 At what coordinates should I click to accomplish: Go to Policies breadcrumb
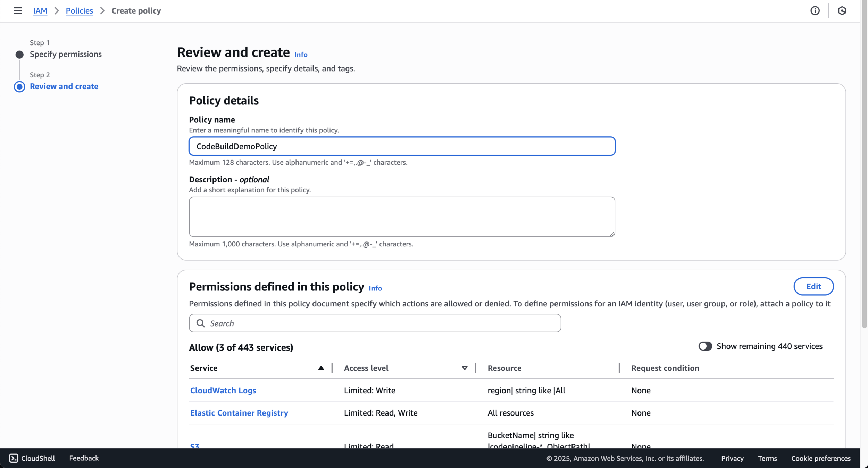[79, 11]
